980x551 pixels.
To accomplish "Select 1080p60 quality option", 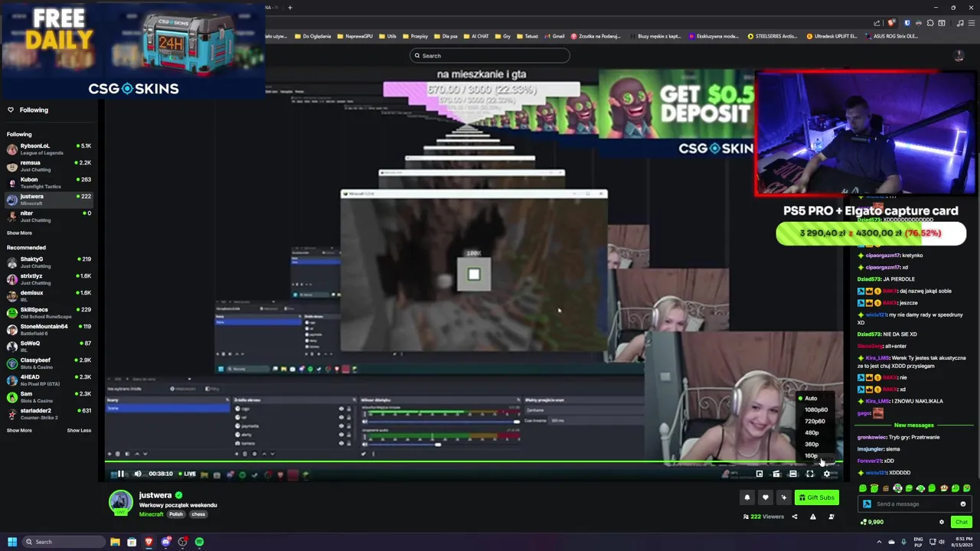I will tap(815, 409).
